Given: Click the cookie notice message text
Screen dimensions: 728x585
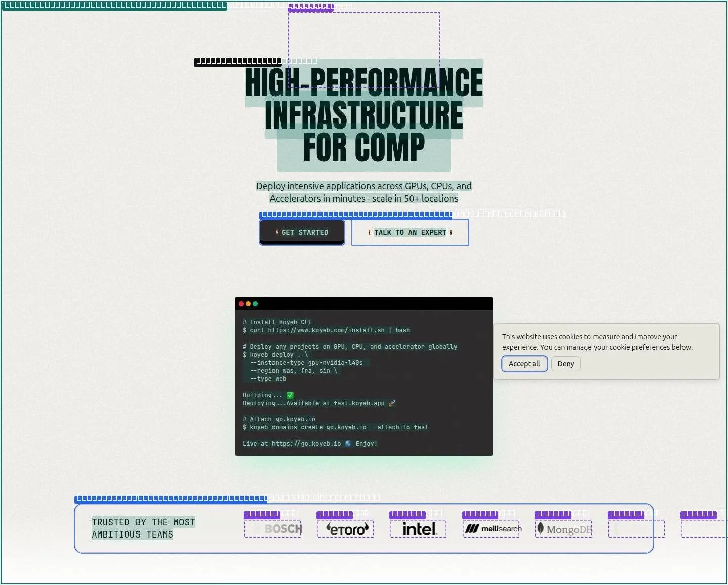Looking at the screenshot, I should coord(597,342).
